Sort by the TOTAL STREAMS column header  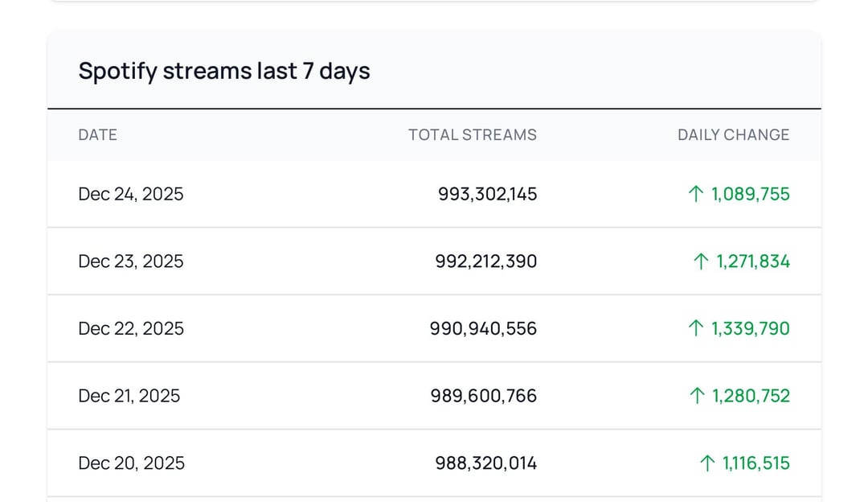pos(472,135)
